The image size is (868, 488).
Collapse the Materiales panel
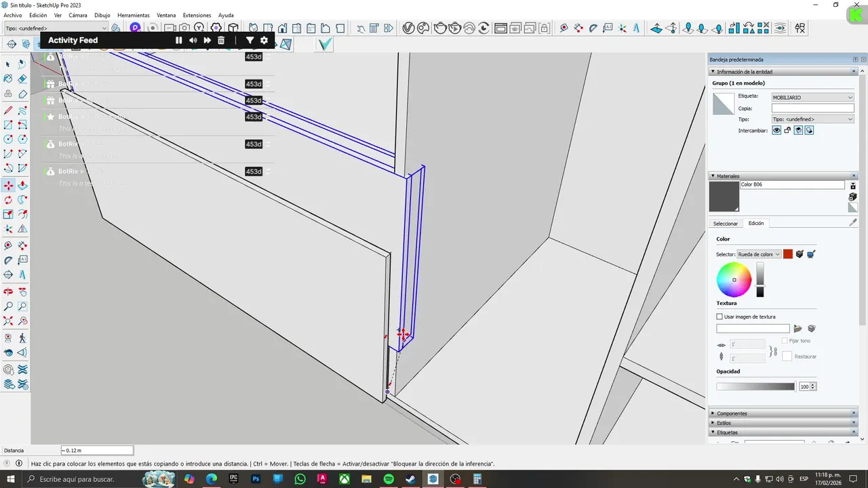tap(713, 176)
